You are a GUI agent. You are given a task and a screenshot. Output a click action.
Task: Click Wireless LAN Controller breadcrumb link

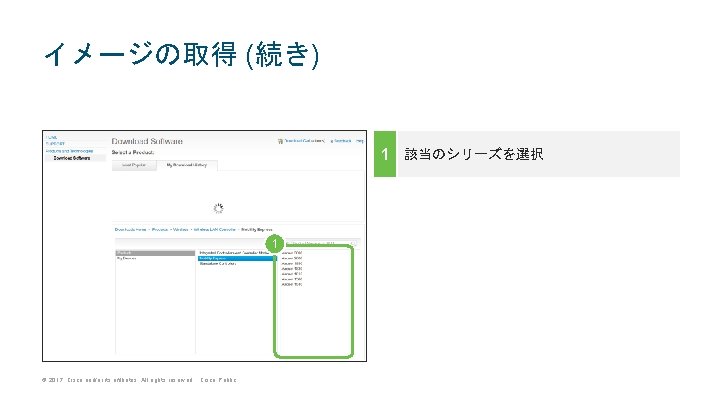215,230
